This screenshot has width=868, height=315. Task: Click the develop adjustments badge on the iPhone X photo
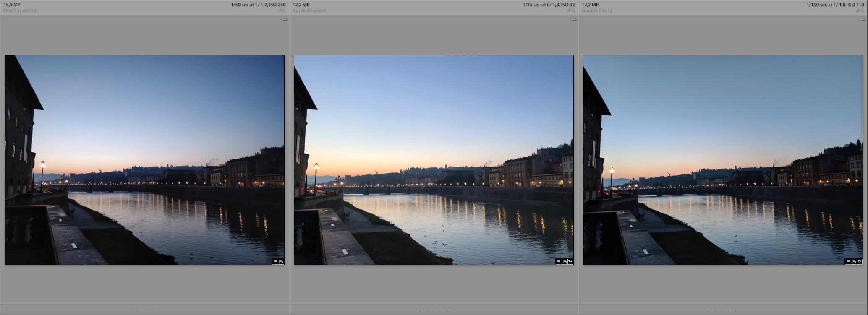click(570, 262)
